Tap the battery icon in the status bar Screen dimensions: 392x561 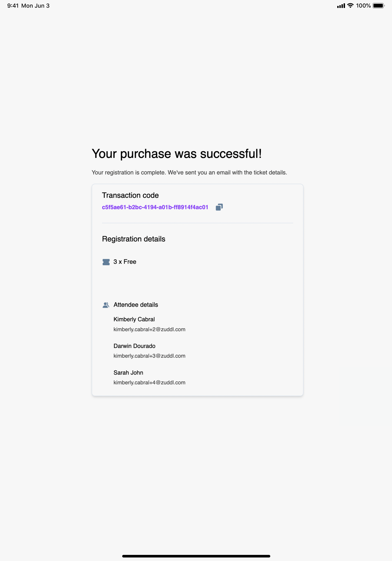coord(378,6)
